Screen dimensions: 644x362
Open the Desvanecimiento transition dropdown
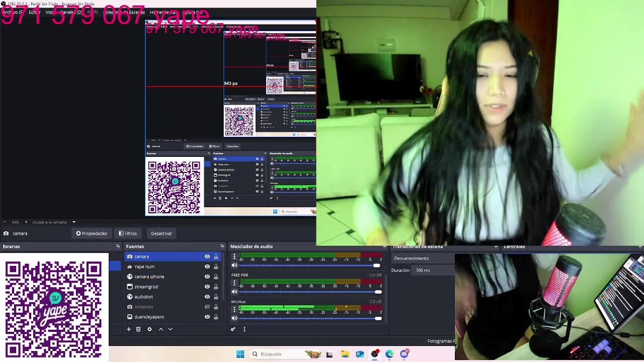[x=423, y=258]
